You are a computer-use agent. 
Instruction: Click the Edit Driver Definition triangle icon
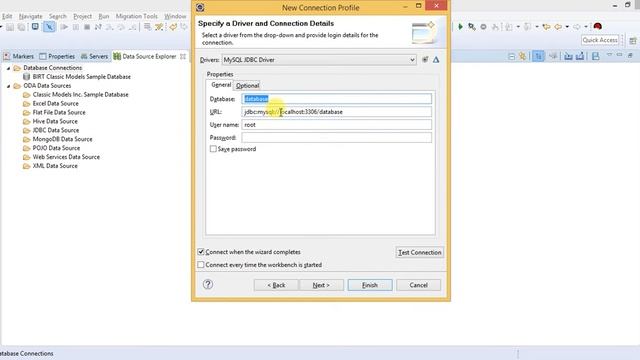click(436, 60)
